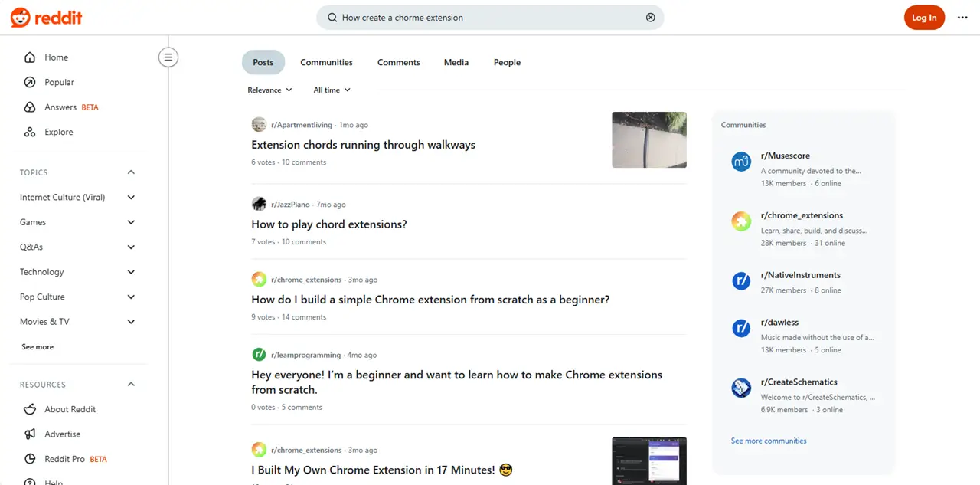Click the Advertise megaphone icon

tap(30, 434)
